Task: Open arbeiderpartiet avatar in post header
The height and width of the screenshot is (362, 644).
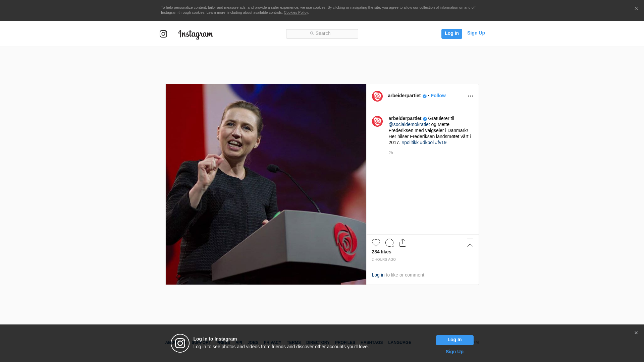Action: pyautogui.click(x=377, y=96)
